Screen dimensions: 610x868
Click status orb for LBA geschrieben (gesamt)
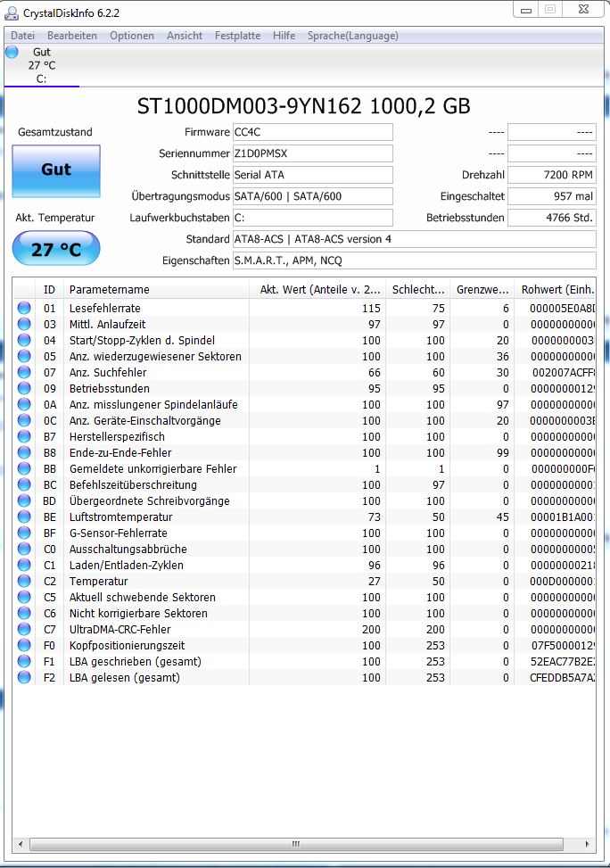coord(24,661)
